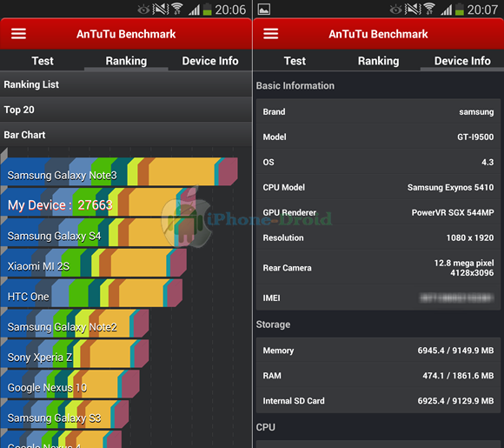504x448 pixels.
Task: Select Samsung Galaxy S3 score bar
Action: click(64, 415)
